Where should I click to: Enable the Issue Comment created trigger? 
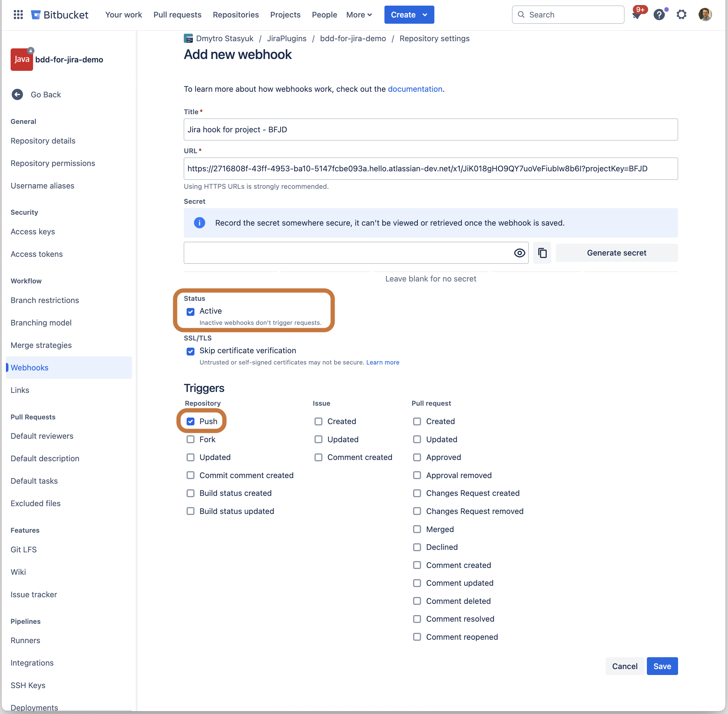tap(318, 457)
